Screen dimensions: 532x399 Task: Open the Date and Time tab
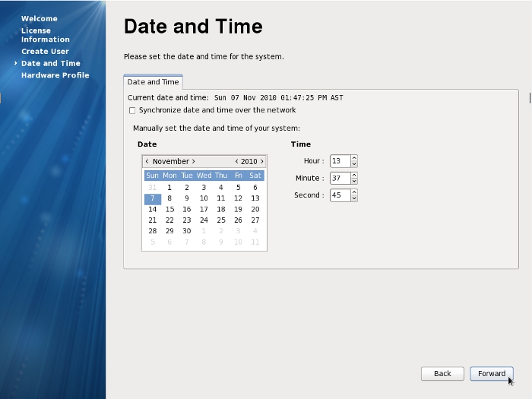click(153, 81)
